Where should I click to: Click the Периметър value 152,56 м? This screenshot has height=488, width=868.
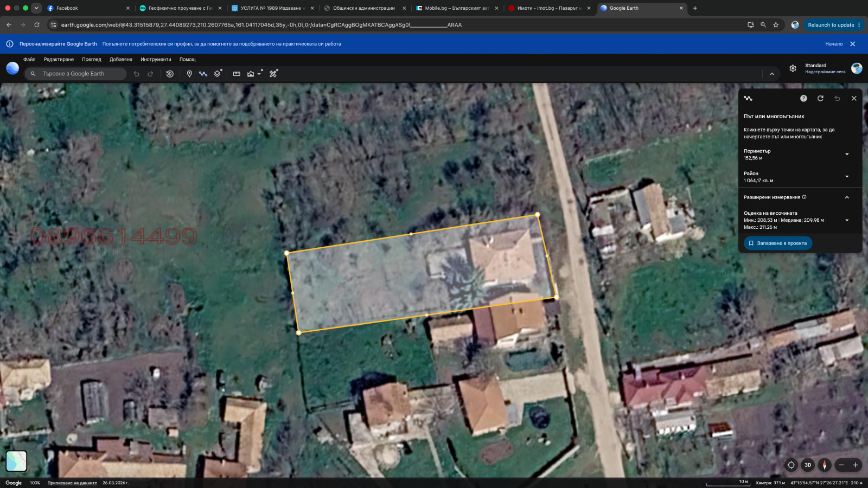[x=753, y=158]
